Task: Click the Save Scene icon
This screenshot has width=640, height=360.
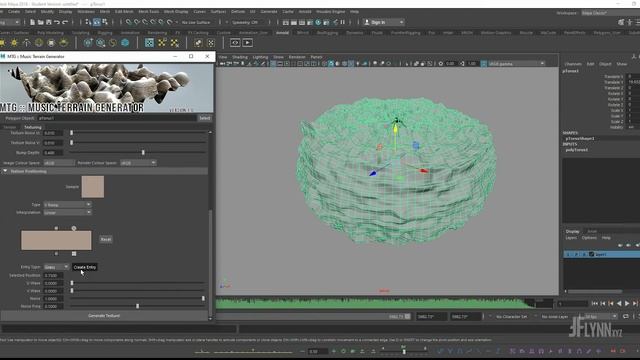Action: point(49,22)
